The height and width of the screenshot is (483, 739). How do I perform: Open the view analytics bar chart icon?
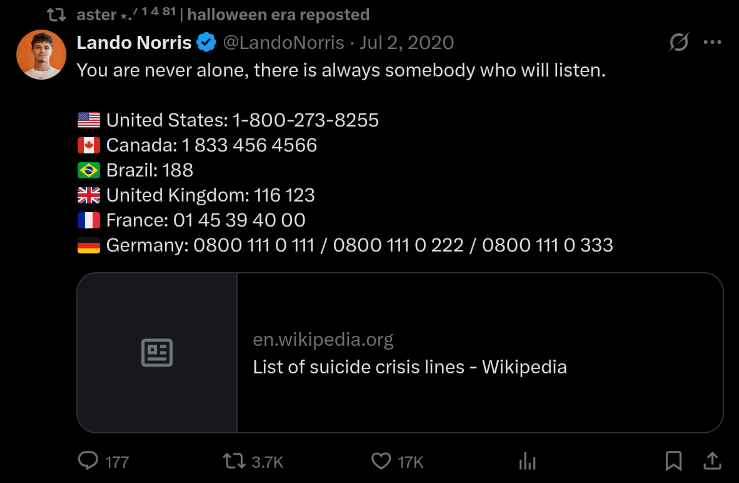pyautogui.click(x=527, y=461)
